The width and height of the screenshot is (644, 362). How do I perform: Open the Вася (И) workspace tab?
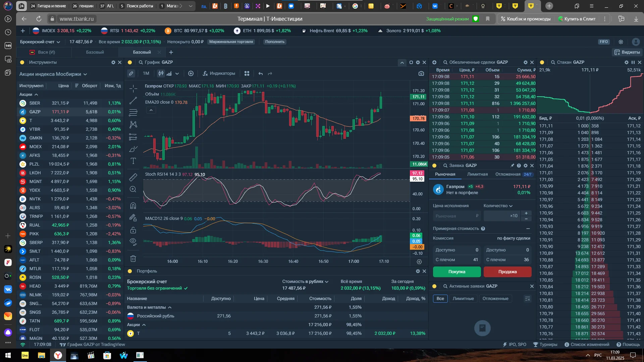point(44,52)
